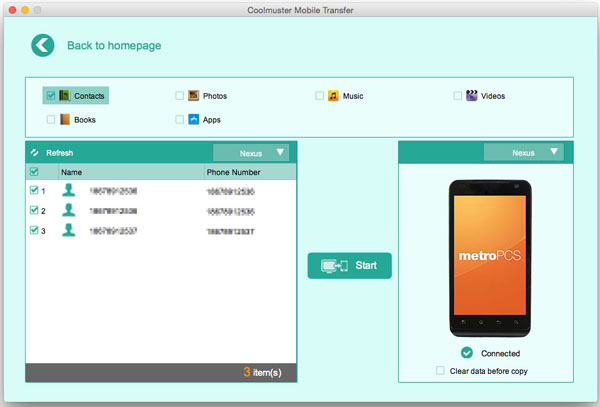Uncheck contact row 3 checkbox
600x407 pixels.
(x=34, y=230)
